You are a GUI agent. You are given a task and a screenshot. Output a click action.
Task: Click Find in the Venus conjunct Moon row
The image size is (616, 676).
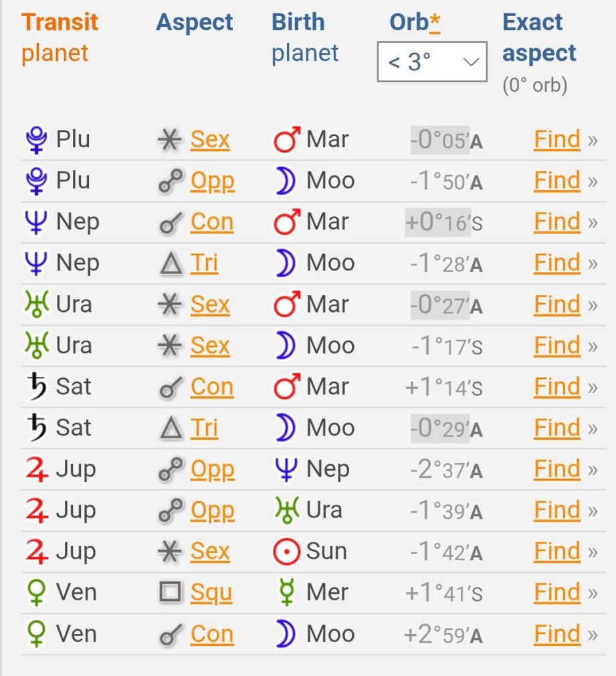pyautogui.click(x=556, y=634)
